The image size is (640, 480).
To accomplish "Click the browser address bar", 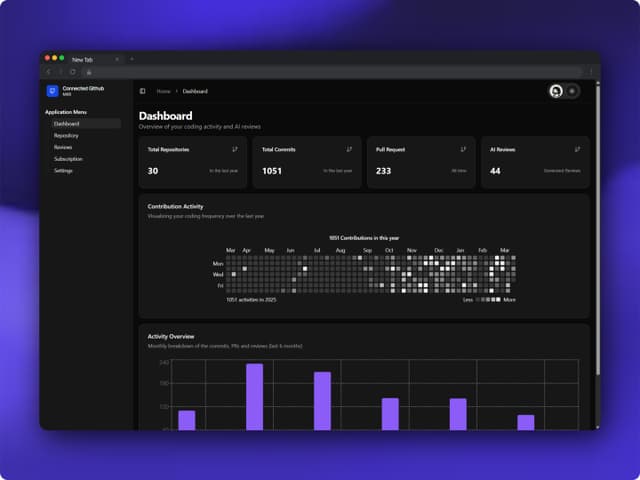I will (x=333, y=72).
